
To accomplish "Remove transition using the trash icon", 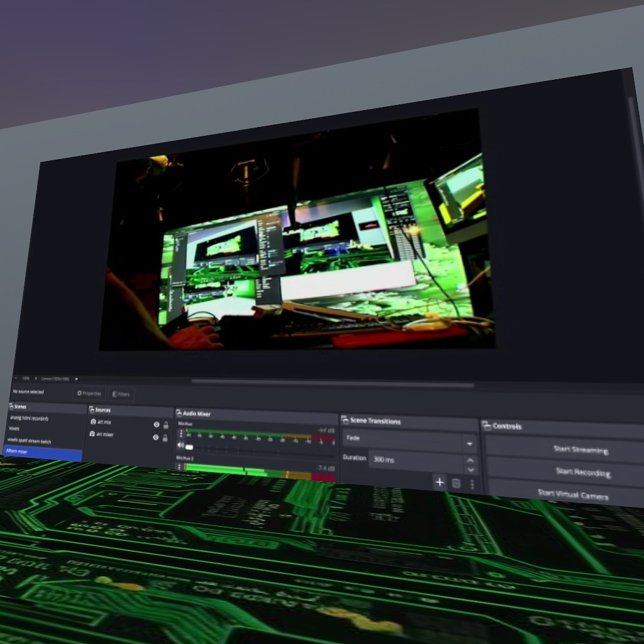I will (456, 484).
